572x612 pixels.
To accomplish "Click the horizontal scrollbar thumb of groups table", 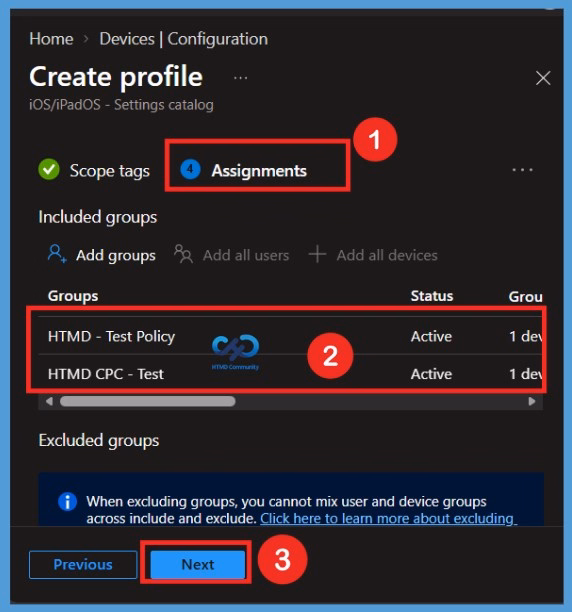I will point(147,401).
